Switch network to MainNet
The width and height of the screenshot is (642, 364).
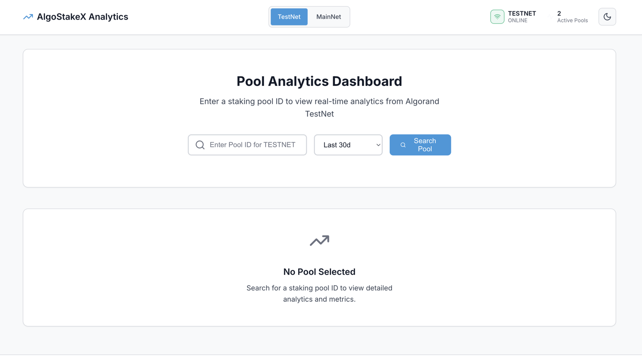point(328,17)
